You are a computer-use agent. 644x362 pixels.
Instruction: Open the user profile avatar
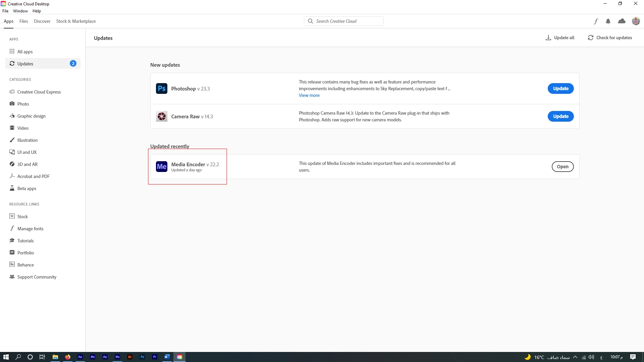[636, 21]
